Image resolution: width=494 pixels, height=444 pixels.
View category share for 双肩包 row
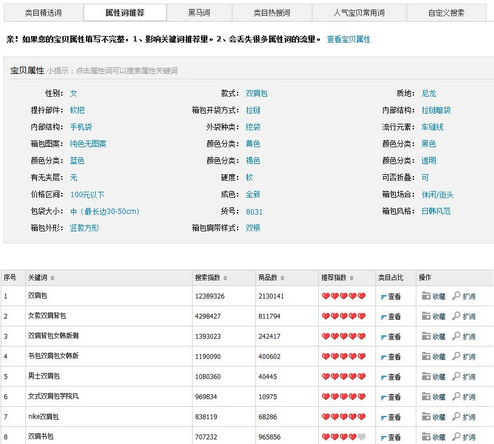pyautogui.click(x=391, y=297)
